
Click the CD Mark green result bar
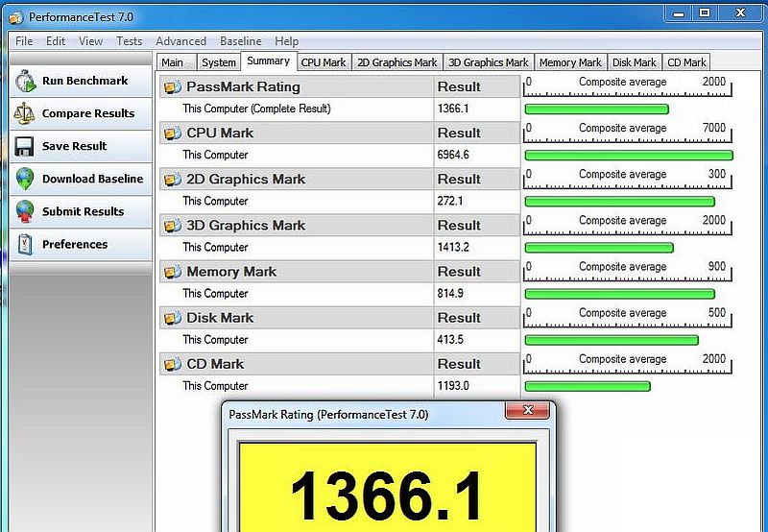tap(588, 386)
